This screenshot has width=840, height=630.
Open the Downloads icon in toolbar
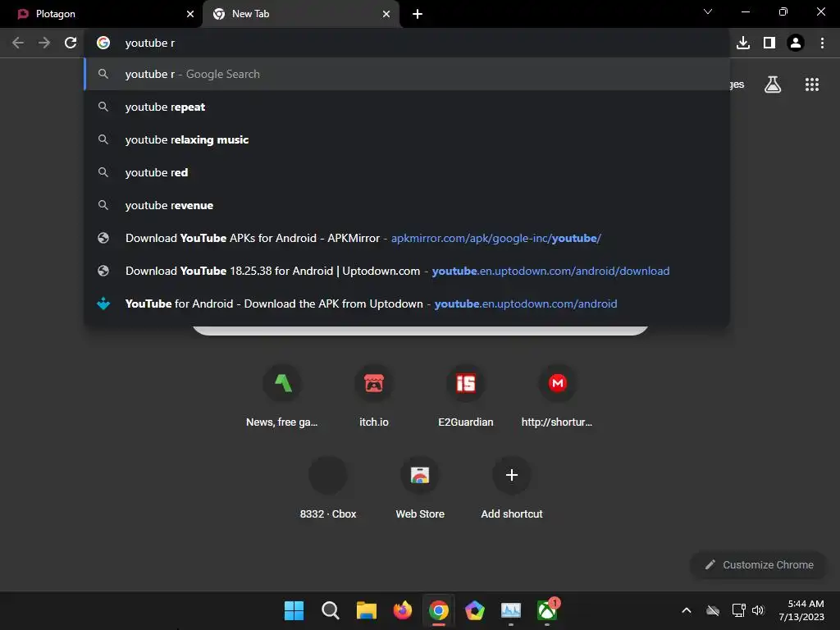[743, 43]
